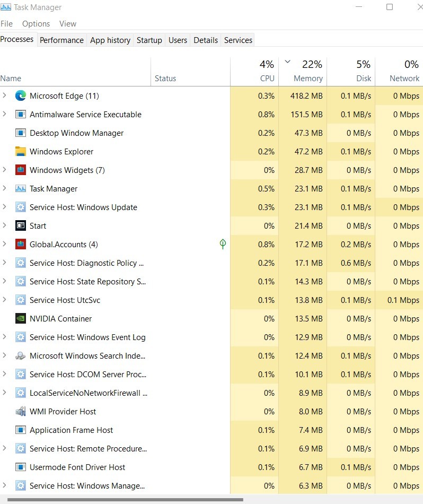
Task: Select the Windows Explorer row name
Action: 61,151
